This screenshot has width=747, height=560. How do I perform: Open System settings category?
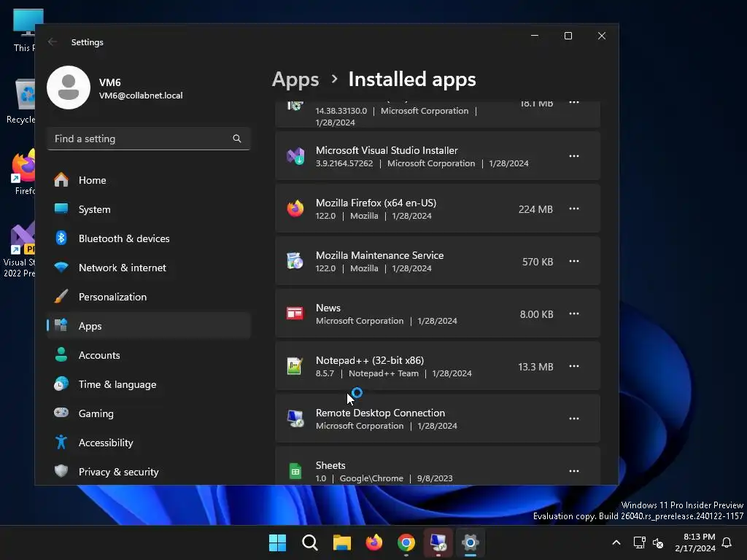coord(149,209)
